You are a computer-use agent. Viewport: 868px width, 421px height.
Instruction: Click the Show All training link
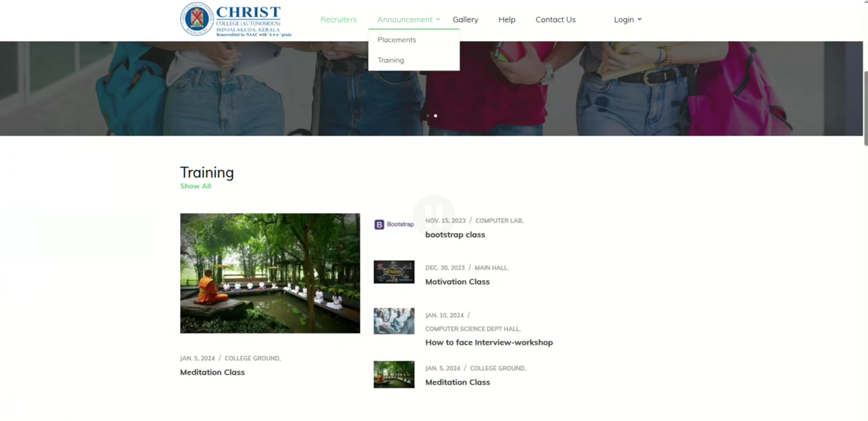195,186
